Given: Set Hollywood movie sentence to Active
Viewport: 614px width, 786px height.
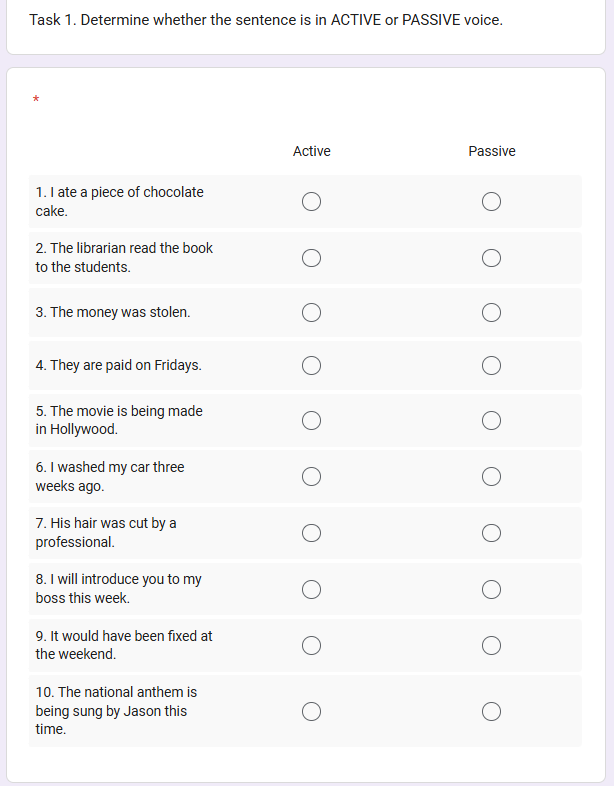Looking at the screenshot, I should [x=311, y=420].
